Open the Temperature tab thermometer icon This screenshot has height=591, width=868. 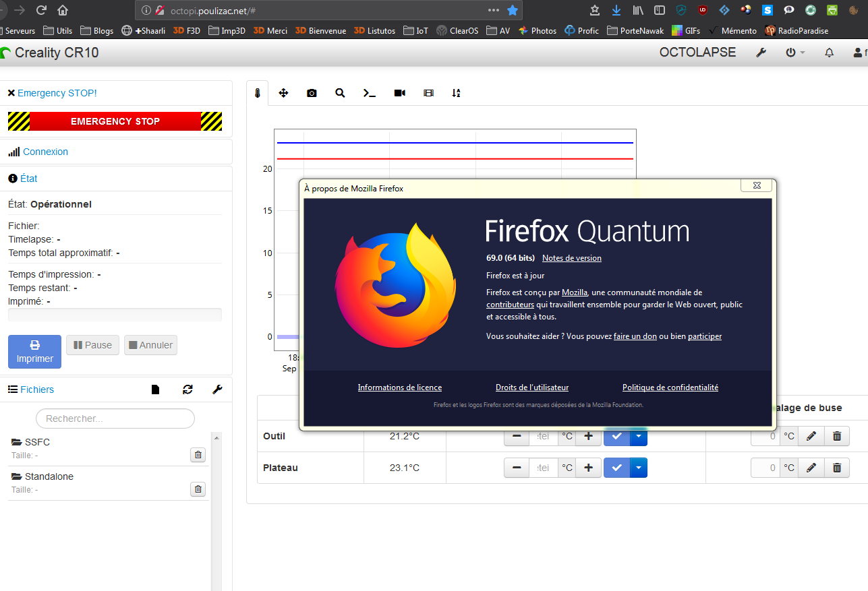pos(257,93)
